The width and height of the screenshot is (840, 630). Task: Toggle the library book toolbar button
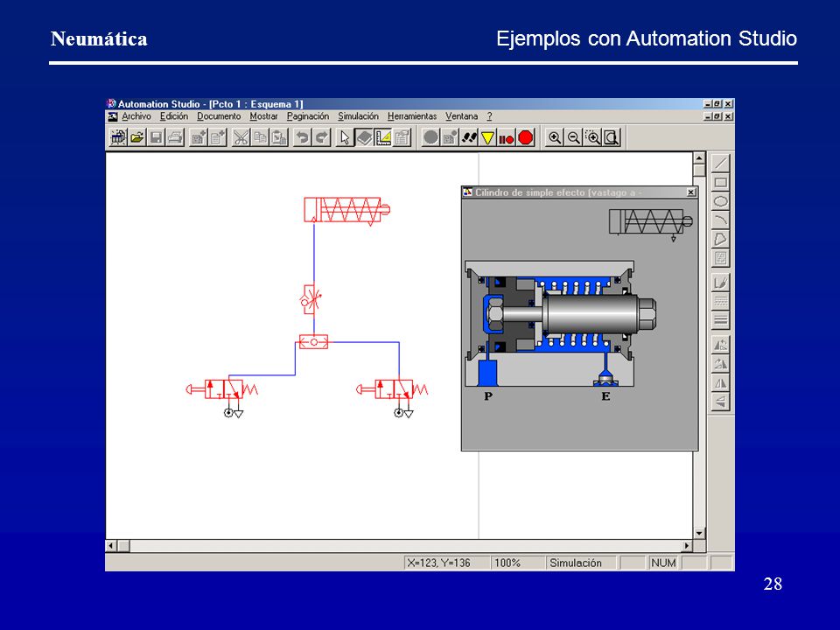point(364,138)
